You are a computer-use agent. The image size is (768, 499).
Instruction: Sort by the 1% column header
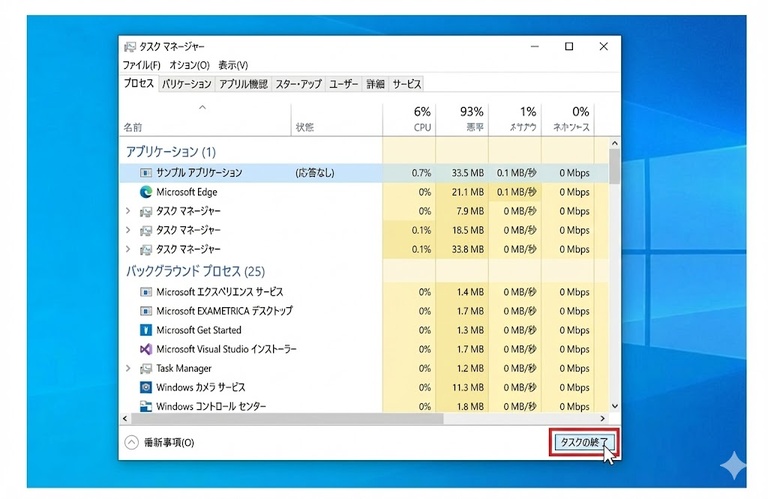coord(515,119)
